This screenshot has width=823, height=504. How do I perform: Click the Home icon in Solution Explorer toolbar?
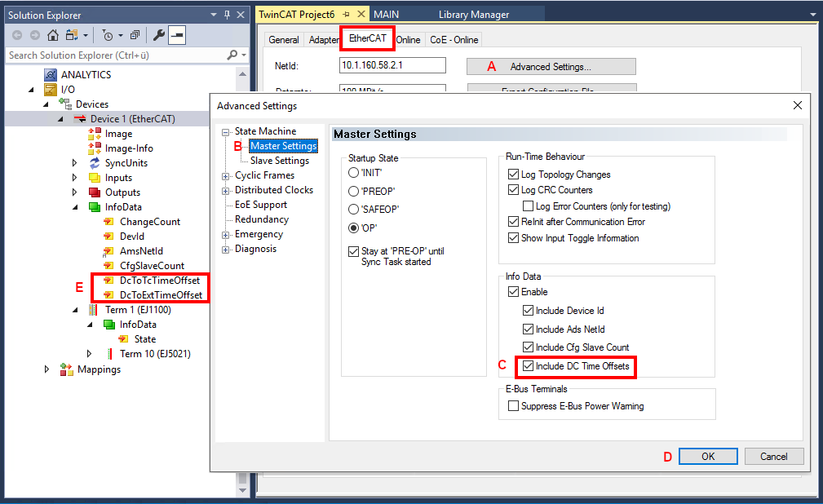click(x=52, y=35)
